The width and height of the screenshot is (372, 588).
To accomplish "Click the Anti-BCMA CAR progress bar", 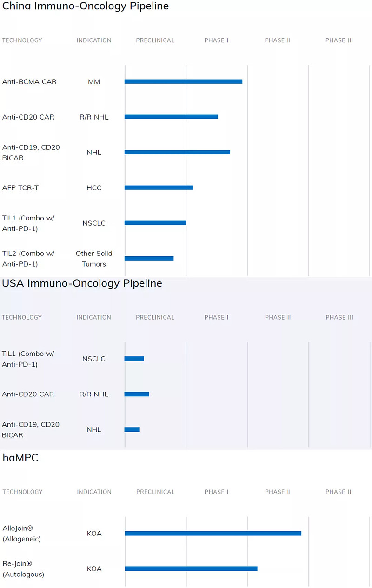I will 183,82.
